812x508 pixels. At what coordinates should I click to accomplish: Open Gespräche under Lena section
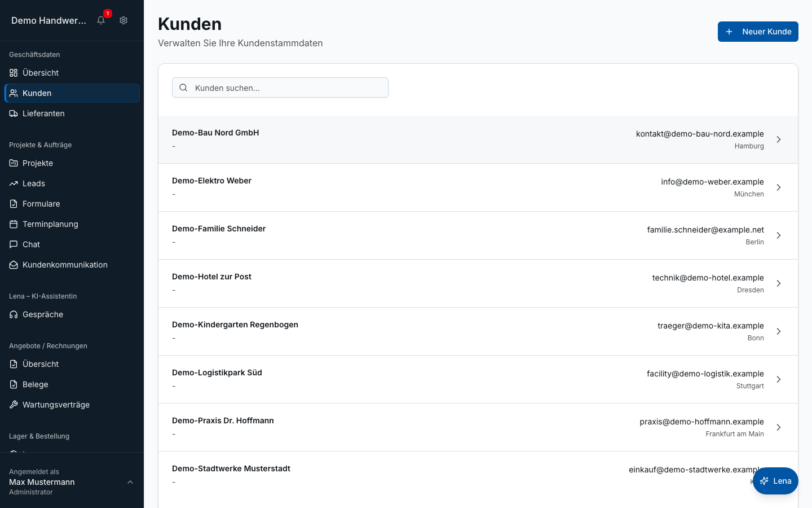(x=72, y=314)
